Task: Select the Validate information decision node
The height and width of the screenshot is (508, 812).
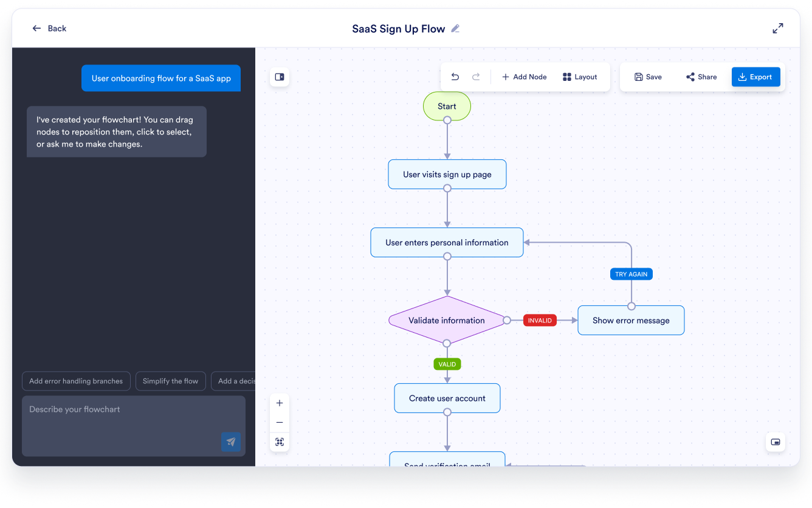Action: pos(447,320)
